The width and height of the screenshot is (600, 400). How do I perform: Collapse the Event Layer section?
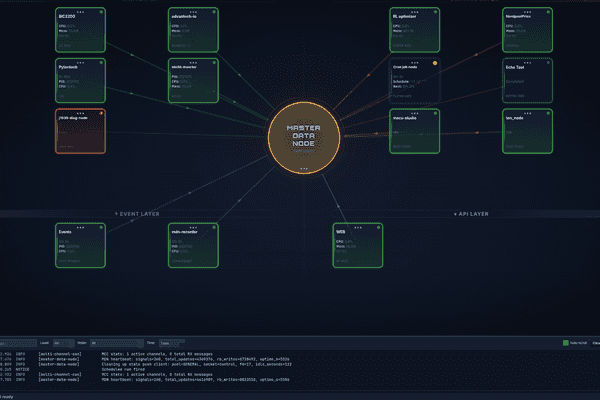tap(137, 214)
